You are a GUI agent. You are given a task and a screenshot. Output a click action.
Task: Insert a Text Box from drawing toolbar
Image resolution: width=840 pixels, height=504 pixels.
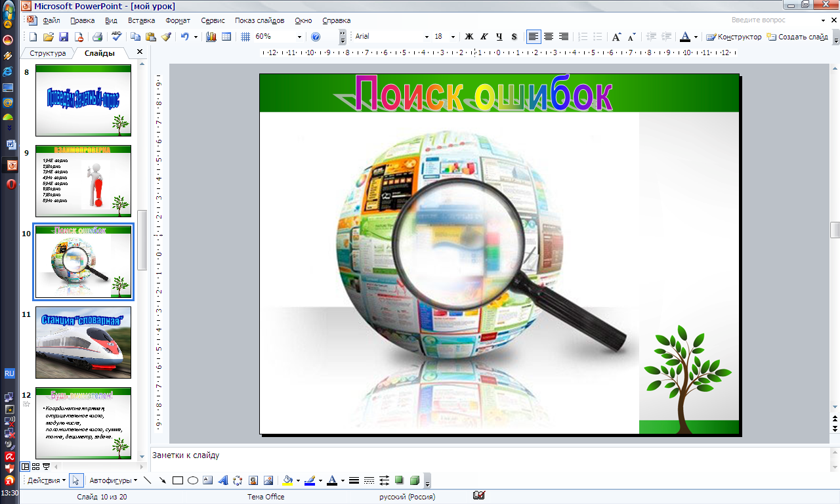[208, 480]
